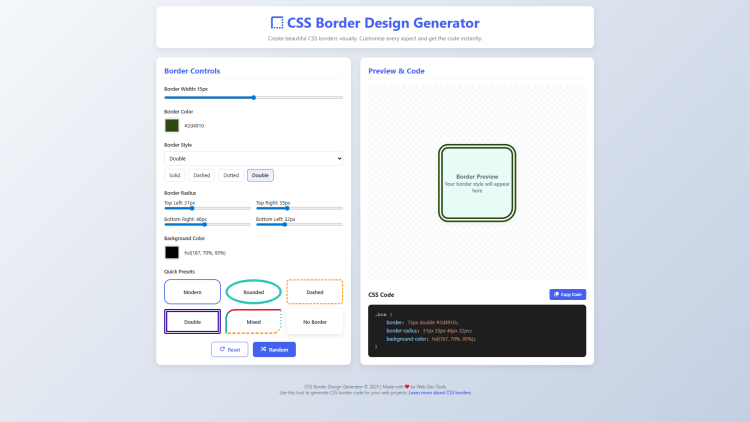The height and width of the screenshot is (422, 750).
Task: Open the Learn more about CSS borders link
Action: pyautogui.click(x=440, y=393)
